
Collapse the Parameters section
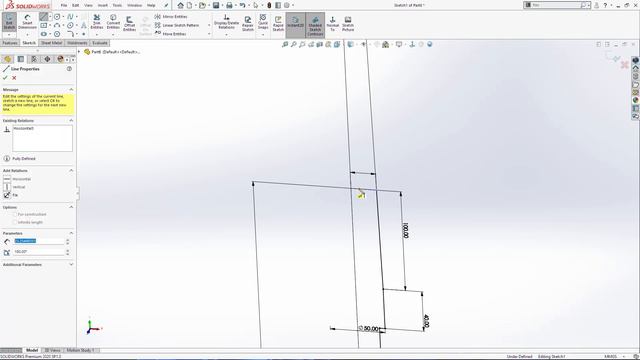(x=71, y=233)
